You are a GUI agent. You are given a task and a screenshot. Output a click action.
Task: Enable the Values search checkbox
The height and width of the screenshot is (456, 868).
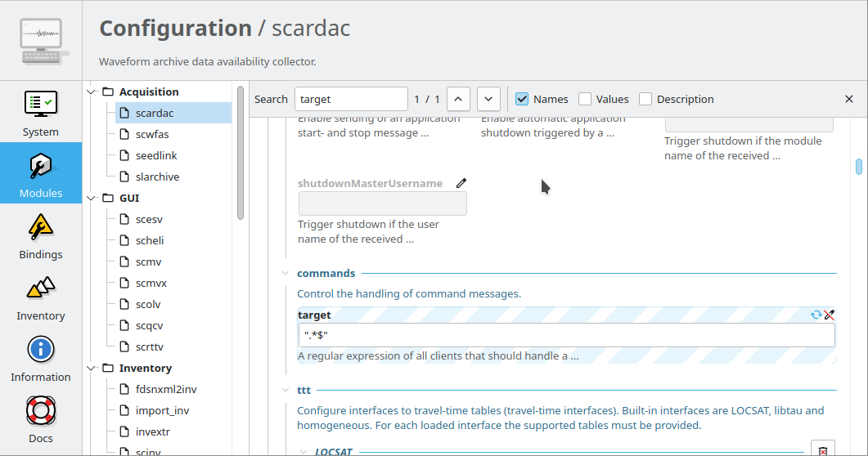585,99
